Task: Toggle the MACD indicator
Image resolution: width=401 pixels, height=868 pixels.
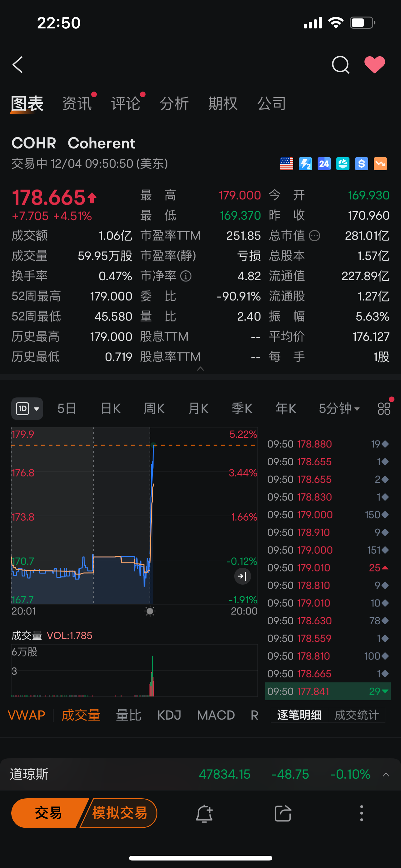Action: [x=216, y=715]
